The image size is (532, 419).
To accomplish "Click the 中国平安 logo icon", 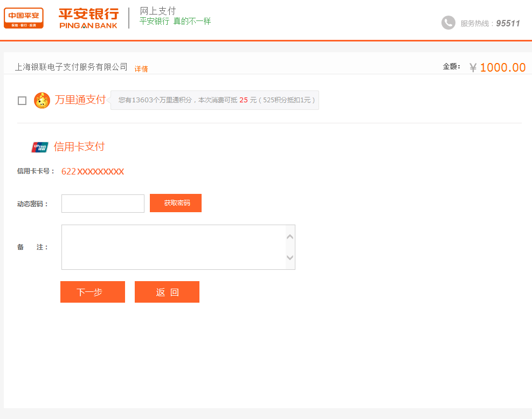I will [x=24, y=18].
